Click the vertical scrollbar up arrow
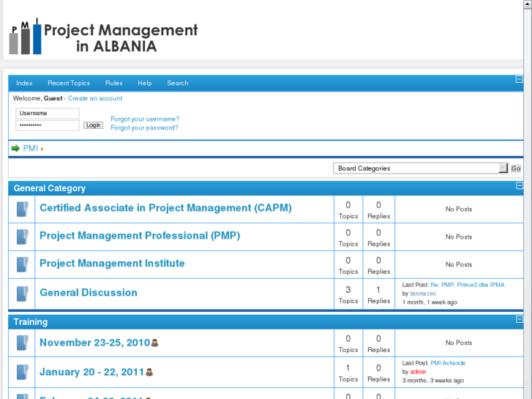Image resolution: width=532 pixels, height=399 pixels. coord(528,4)
